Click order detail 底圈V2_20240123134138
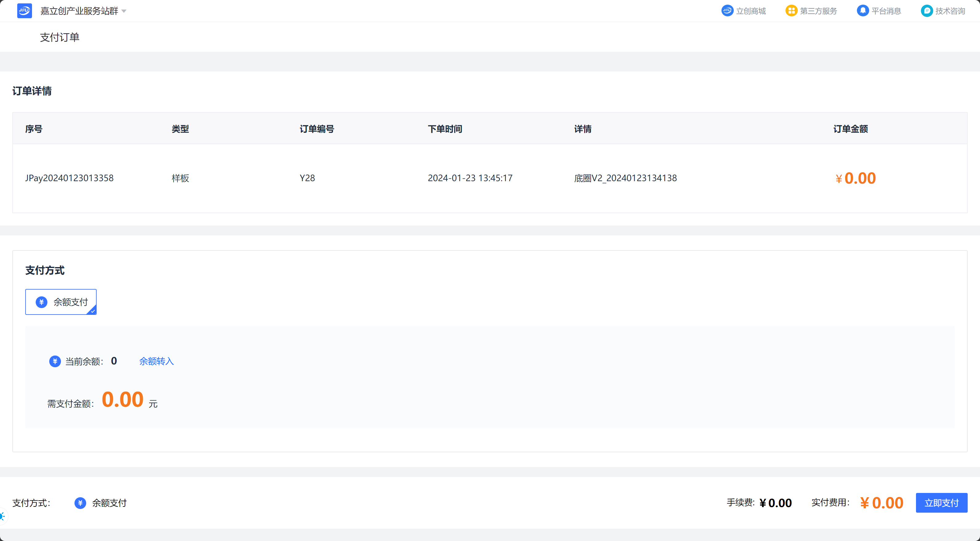This screenshot has height=541, width=980. 625,178
